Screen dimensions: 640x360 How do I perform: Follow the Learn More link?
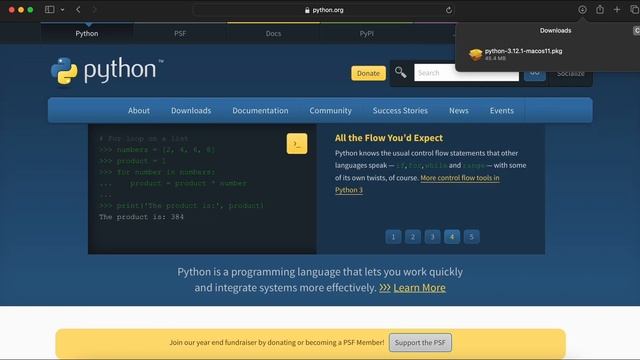(419, 288)
